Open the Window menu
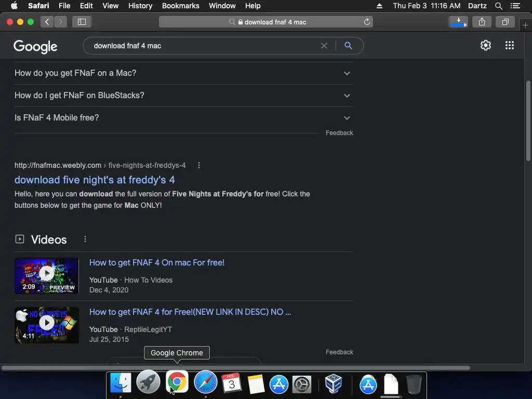Image resolution: width=532 pixels, height=399 pixels. pos(222,6)
